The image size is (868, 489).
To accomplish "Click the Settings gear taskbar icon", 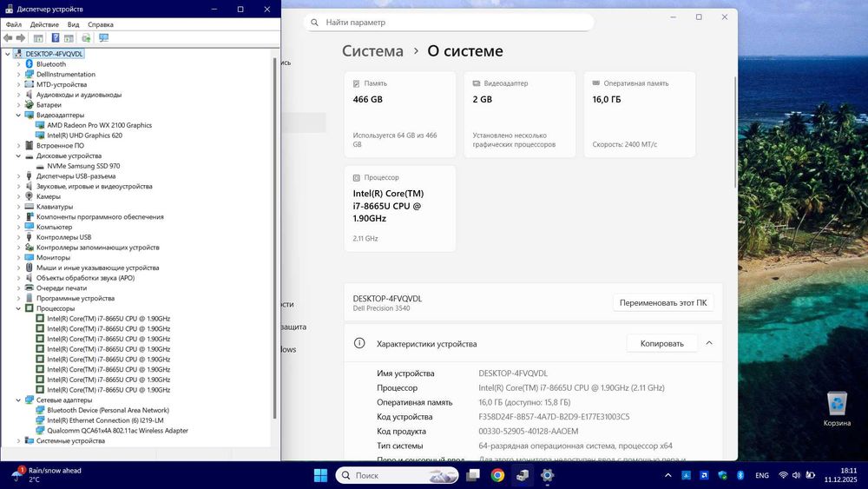I will click(x=547, y=475).
